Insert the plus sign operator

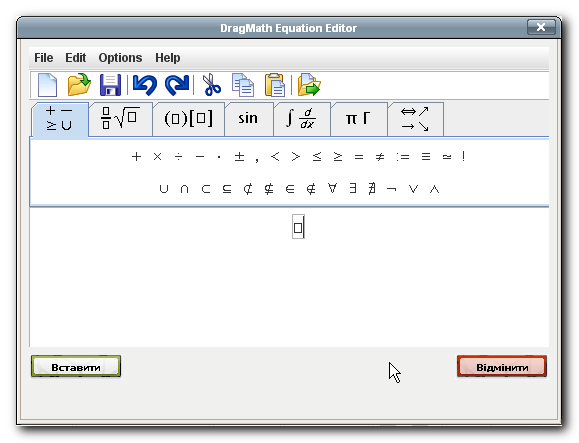(136, 157)
